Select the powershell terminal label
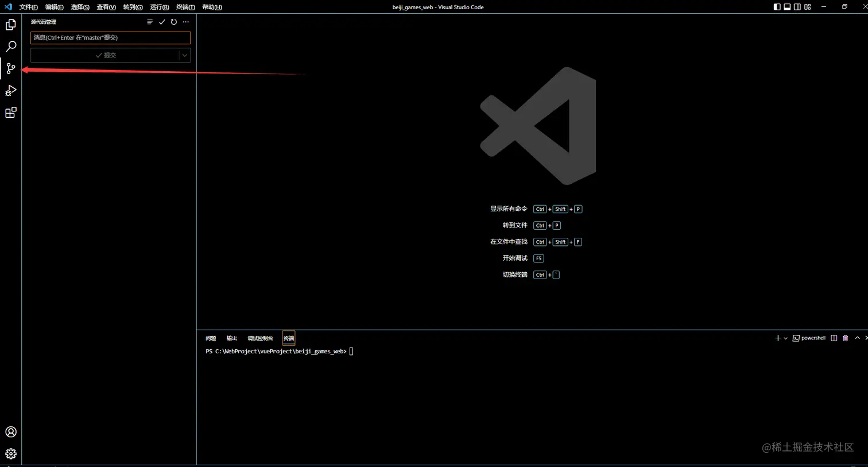Screen dimensions: 868x467 pyautogui.click(x=809, y=338)
